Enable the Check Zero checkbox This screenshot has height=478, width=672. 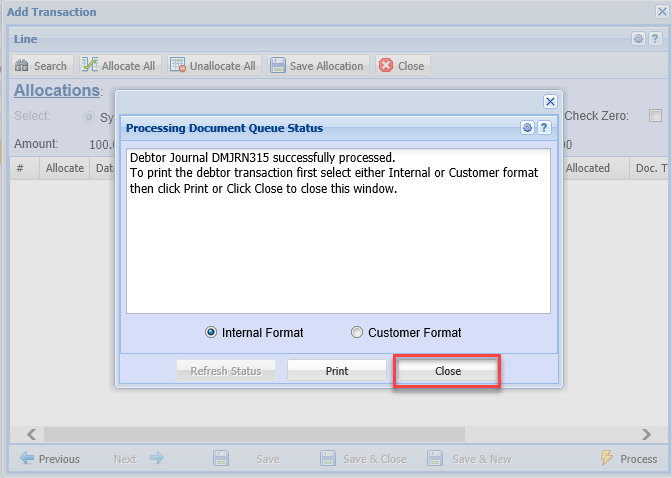click(656, 116)
